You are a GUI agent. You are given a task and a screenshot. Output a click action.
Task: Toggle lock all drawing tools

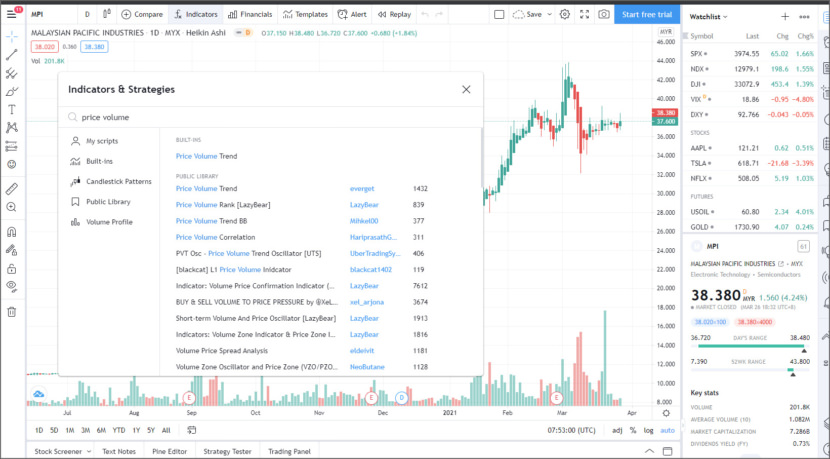pos(12,269)
